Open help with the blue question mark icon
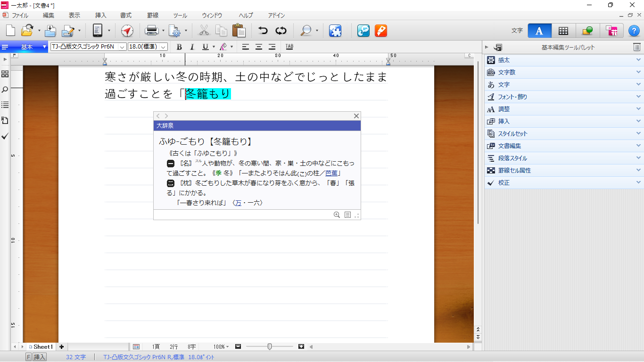644x362 pixels. pyautogui.click(x=634, y=31)
